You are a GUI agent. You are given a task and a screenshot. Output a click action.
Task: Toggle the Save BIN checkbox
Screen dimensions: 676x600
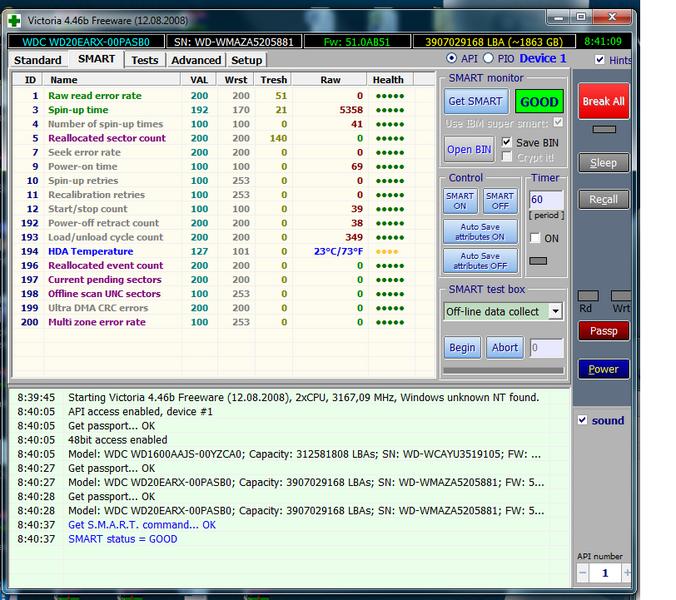(x=507, y=142)
